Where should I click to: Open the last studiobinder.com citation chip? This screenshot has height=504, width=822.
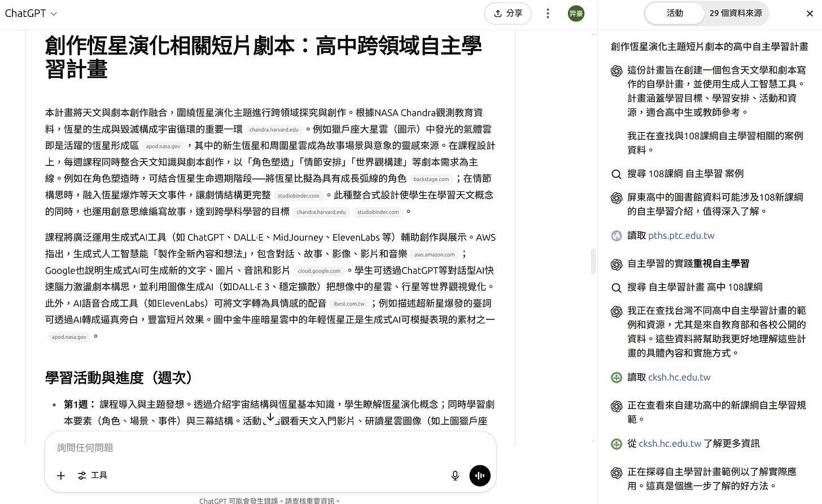click(378, 212)
